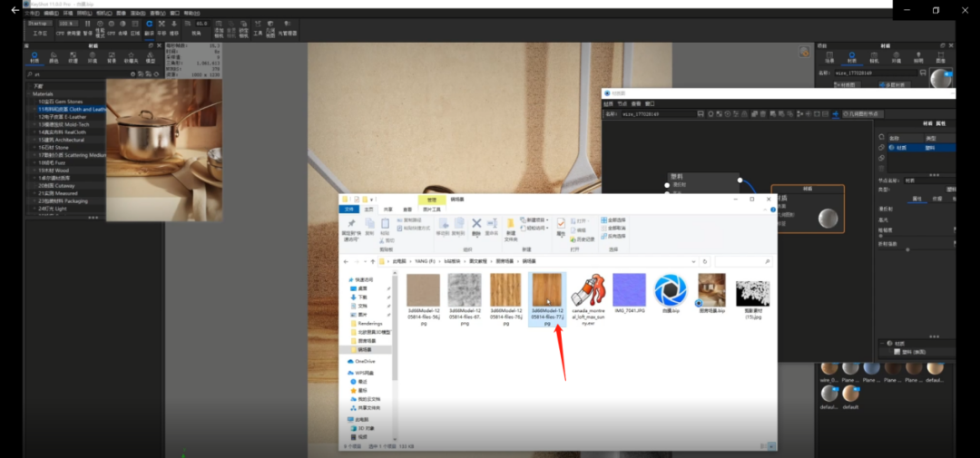Toggle Performance Mode in KeyShot ribbon

[100, 28]
